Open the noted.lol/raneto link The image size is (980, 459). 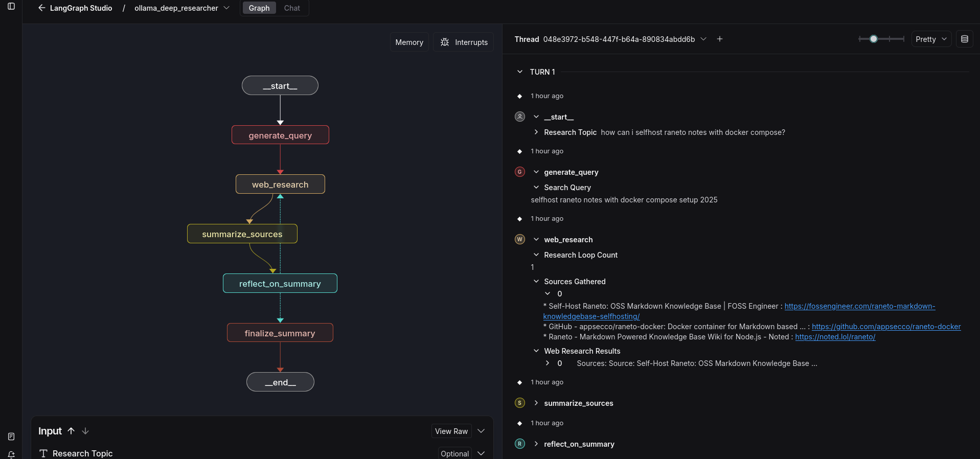[835, 337]
